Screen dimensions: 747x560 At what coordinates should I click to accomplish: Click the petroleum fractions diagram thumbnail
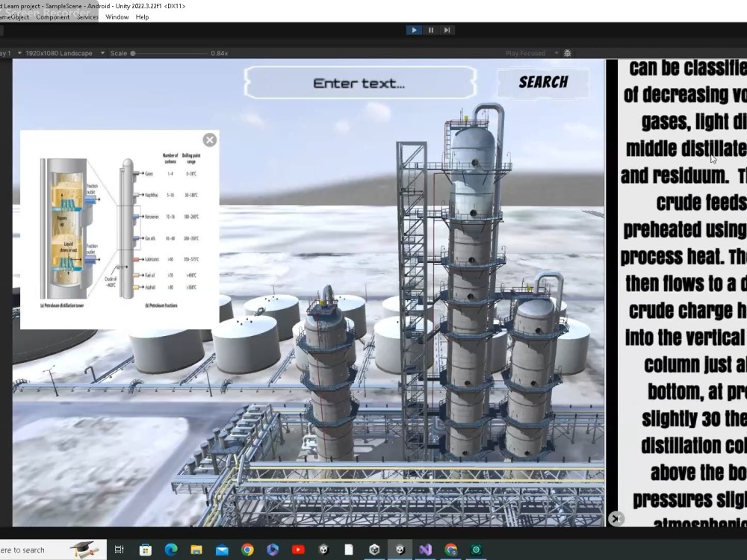point(120,228)
